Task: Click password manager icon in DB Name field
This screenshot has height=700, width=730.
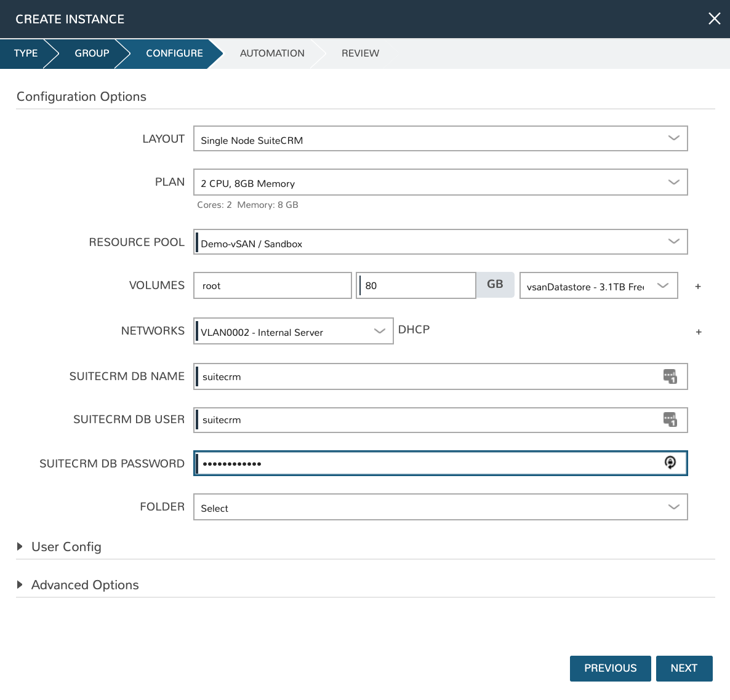Action: 670,376
